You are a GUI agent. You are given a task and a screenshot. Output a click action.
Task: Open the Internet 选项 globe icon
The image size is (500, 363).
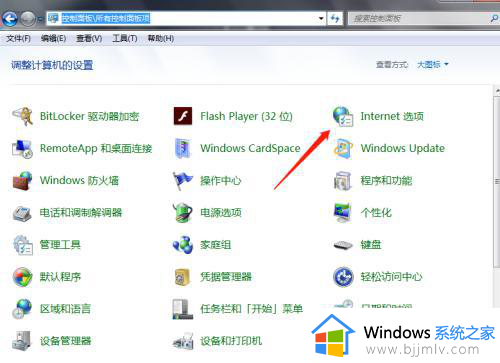tap(343, 116)
